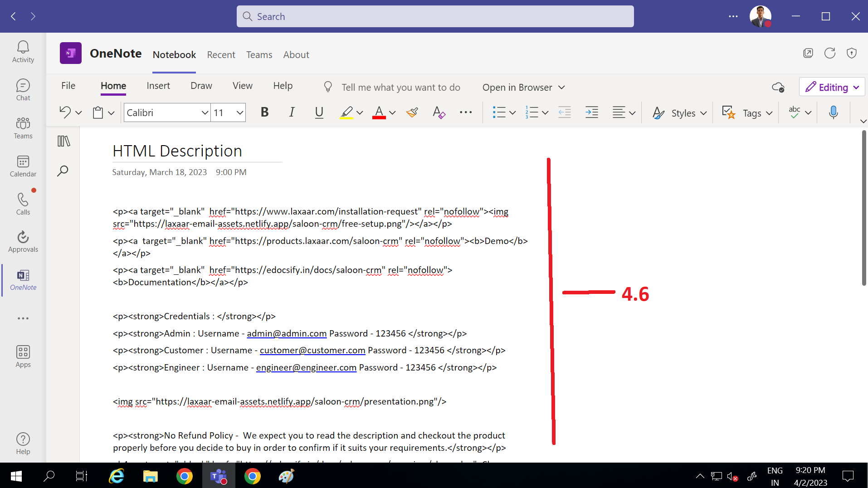This screenshot has width=868, height=488.
Task: Switch to the View ribbon tab
Action: coord(243,86)
